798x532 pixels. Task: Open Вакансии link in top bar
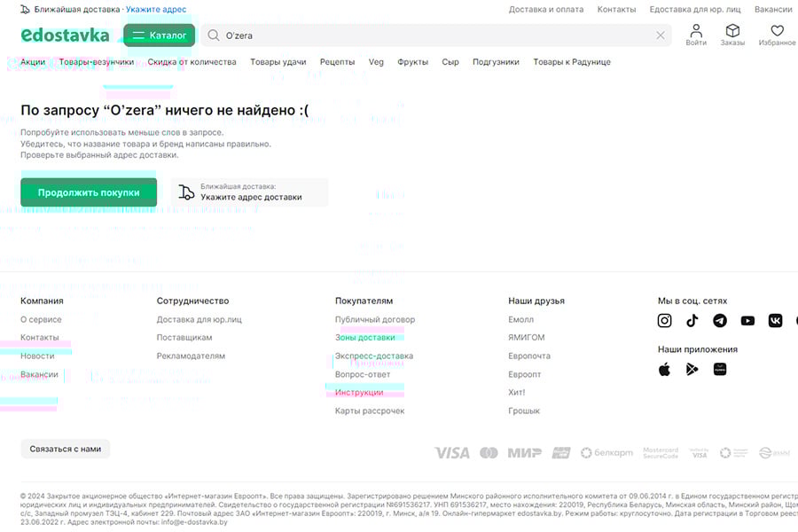click(773, 9)
